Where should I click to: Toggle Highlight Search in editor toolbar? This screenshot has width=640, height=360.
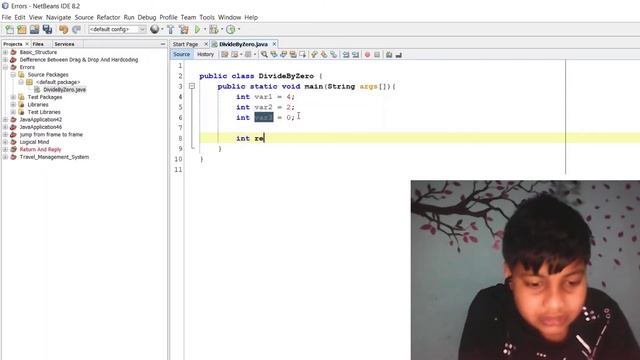(293, 55)
